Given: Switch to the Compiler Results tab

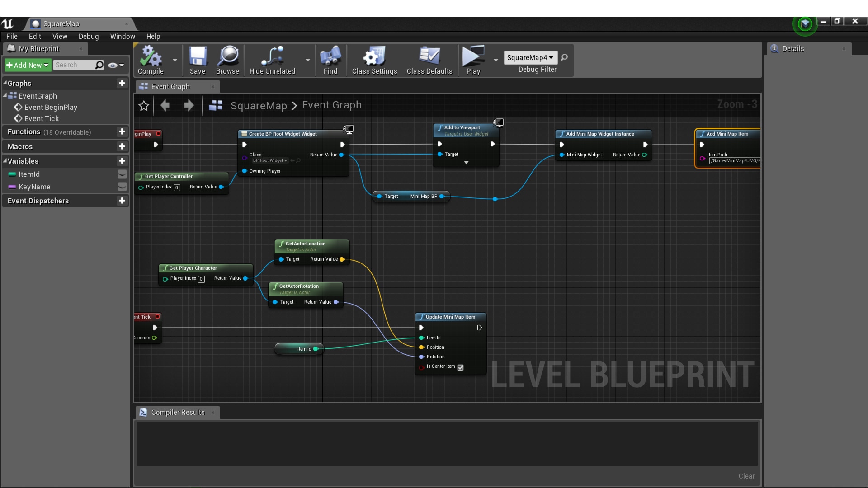Looking at the screenshot, I should 177,412.
